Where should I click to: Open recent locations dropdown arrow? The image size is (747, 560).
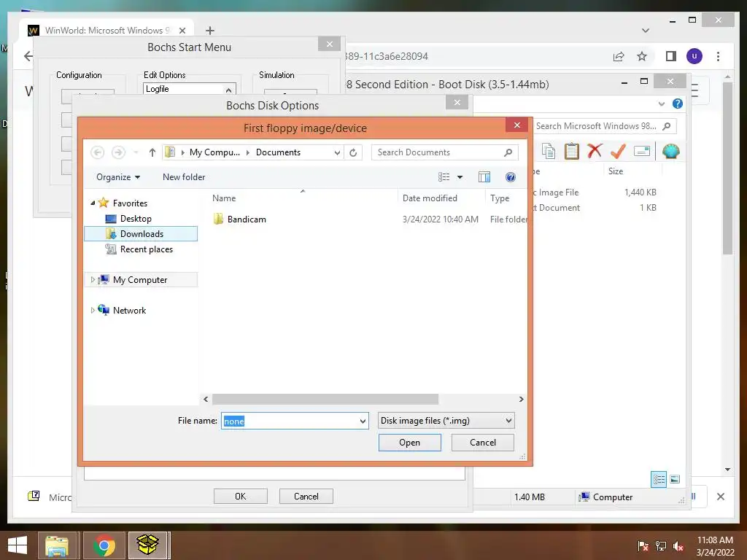click(136, 152)
